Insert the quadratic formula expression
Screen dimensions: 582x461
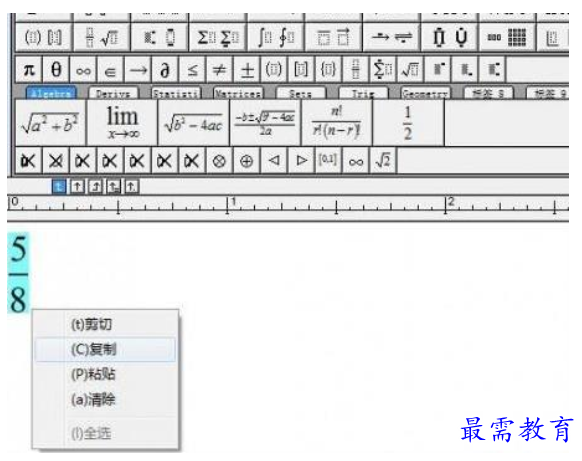[x=265, y=122]
